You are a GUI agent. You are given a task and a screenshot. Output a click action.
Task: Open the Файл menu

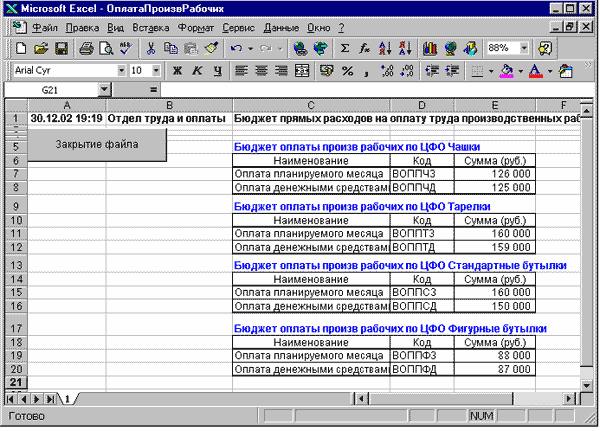[x=45, y=28]
